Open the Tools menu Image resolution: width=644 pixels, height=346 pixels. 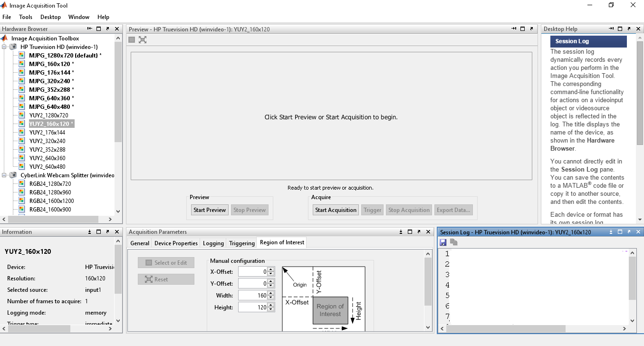[x=26, y=17]
